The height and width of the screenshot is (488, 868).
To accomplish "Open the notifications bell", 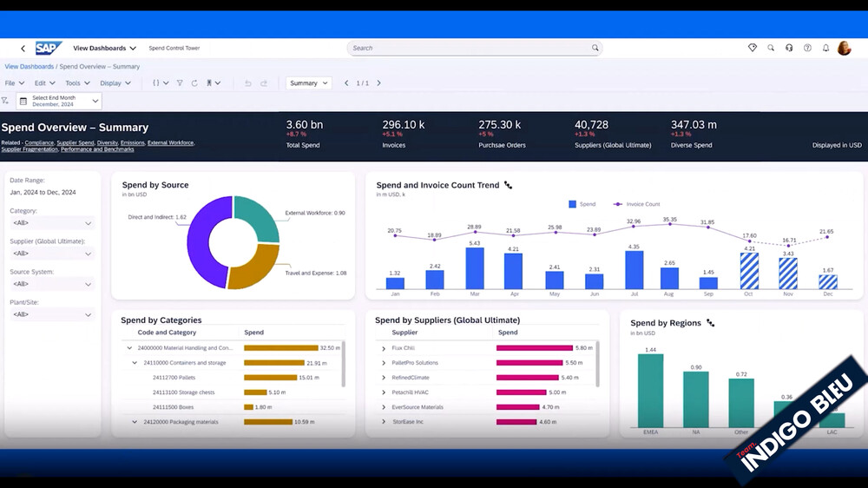I will click(825, 48).
